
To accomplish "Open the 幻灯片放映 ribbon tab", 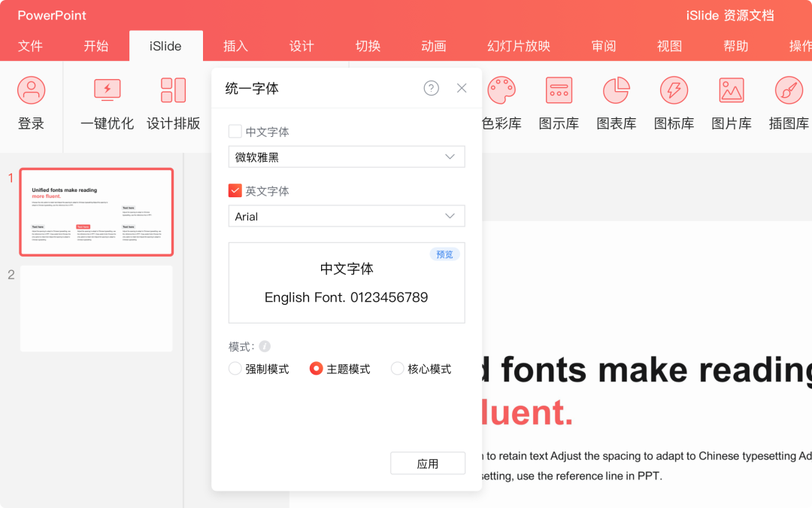I will click(x=518, y=46).
